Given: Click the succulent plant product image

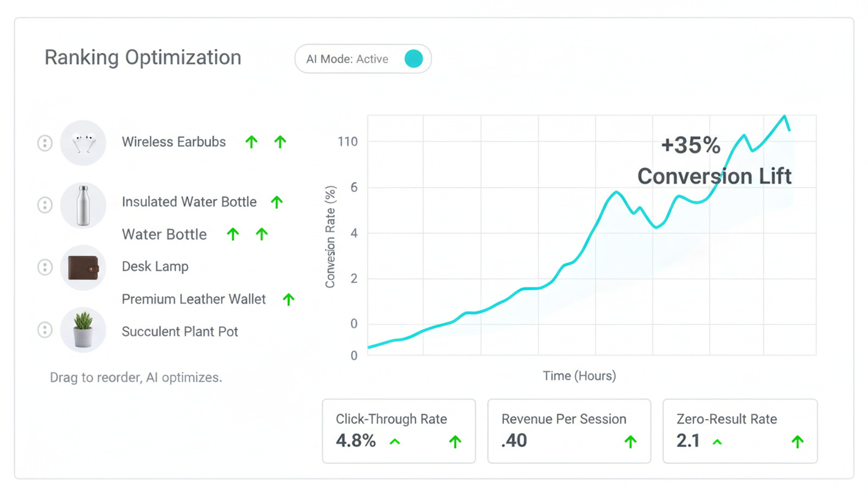Looking at the screenshot, I should (x=83, y=330).
